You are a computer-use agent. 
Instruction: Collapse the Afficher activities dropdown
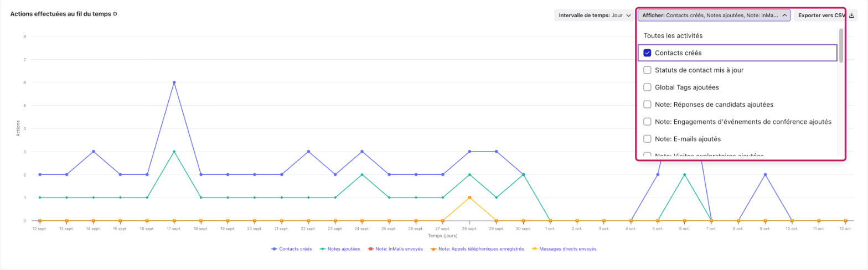(714, 15)
